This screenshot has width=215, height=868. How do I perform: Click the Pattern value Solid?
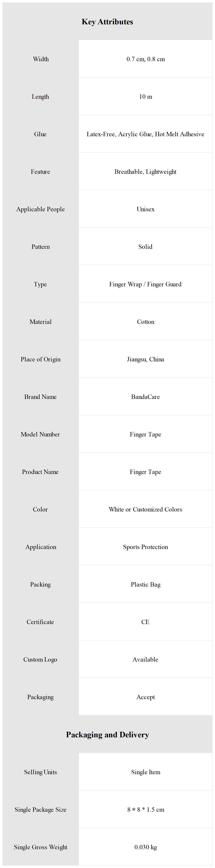[x=145, y=247]
